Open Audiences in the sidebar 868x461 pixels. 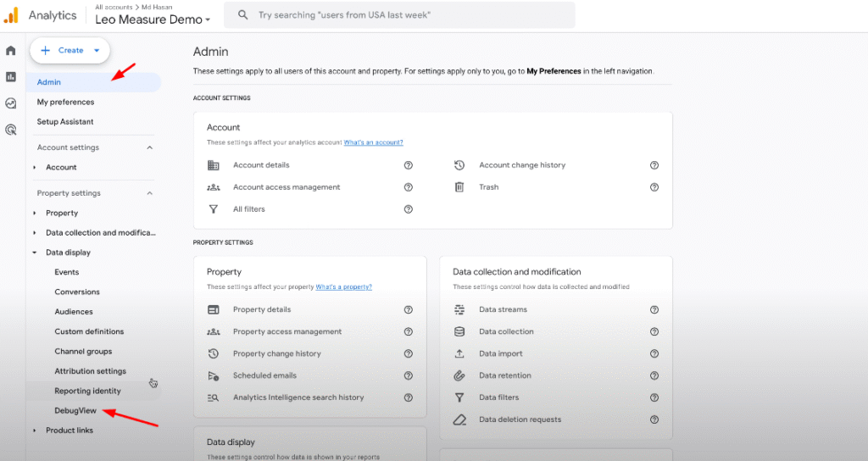74,312
